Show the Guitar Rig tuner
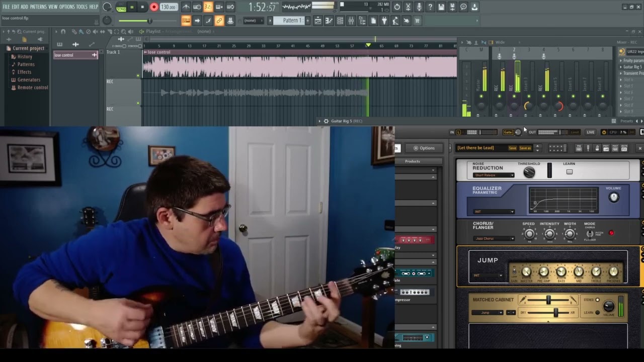 (588, 148)
